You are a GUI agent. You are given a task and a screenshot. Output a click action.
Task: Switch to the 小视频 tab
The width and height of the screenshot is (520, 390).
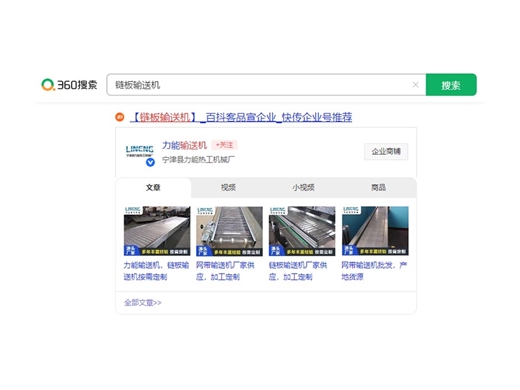[303, 188]
